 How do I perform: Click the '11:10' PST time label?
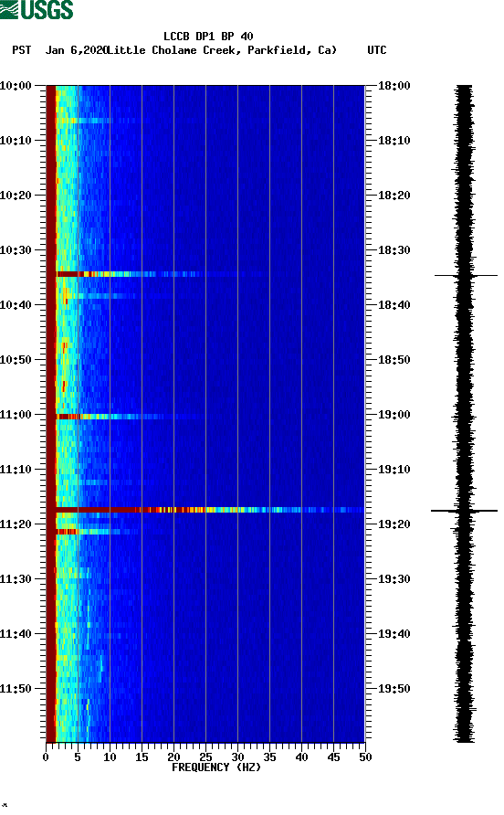click(16, 470)
